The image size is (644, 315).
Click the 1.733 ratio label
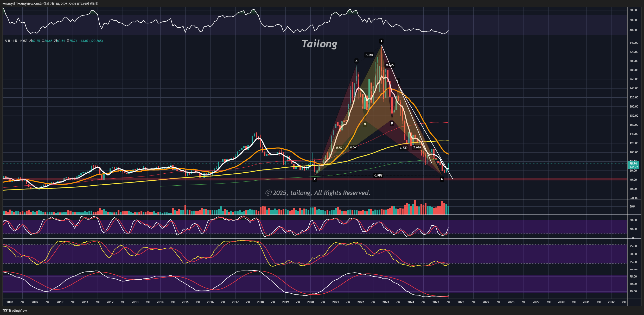click(x=404, y=148)
